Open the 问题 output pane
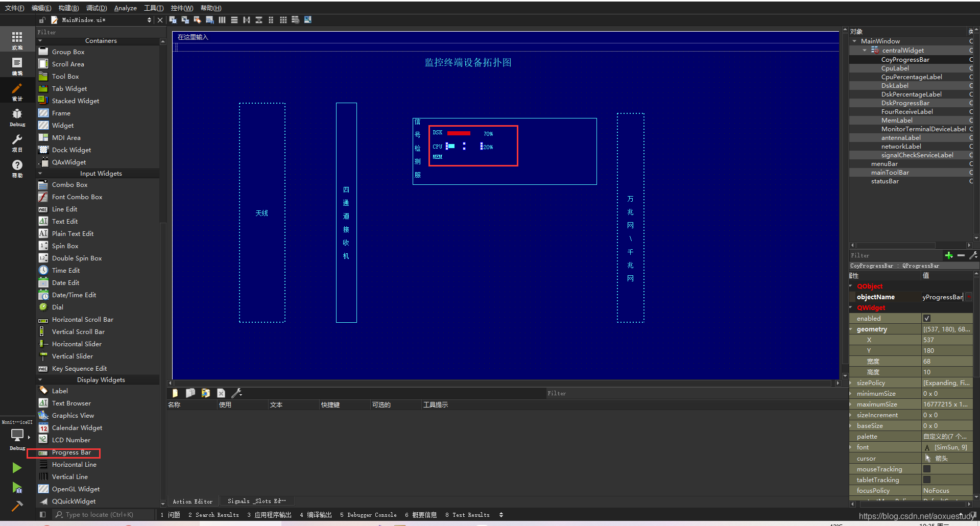Image resolution: width=980 pixels, height=526 pixels. [171, 515]
